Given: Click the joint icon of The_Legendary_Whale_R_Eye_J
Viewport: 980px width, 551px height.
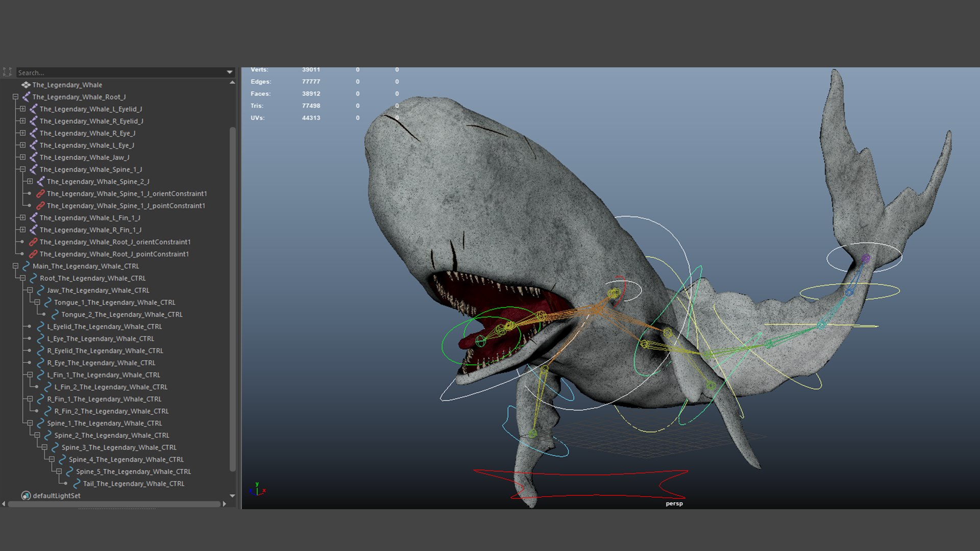Looking at the screenshot, I should (33, 133).
